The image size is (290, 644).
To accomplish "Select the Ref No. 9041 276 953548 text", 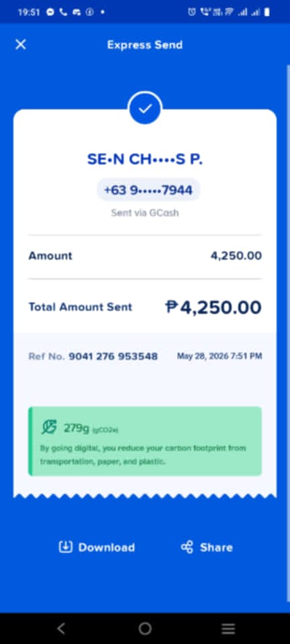I will coord(93,356).
